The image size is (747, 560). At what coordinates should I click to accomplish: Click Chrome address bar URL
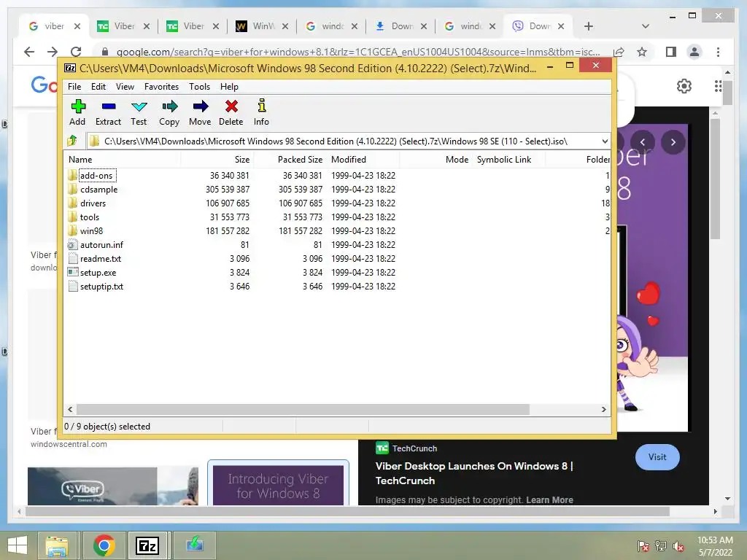tap(357, 52)
